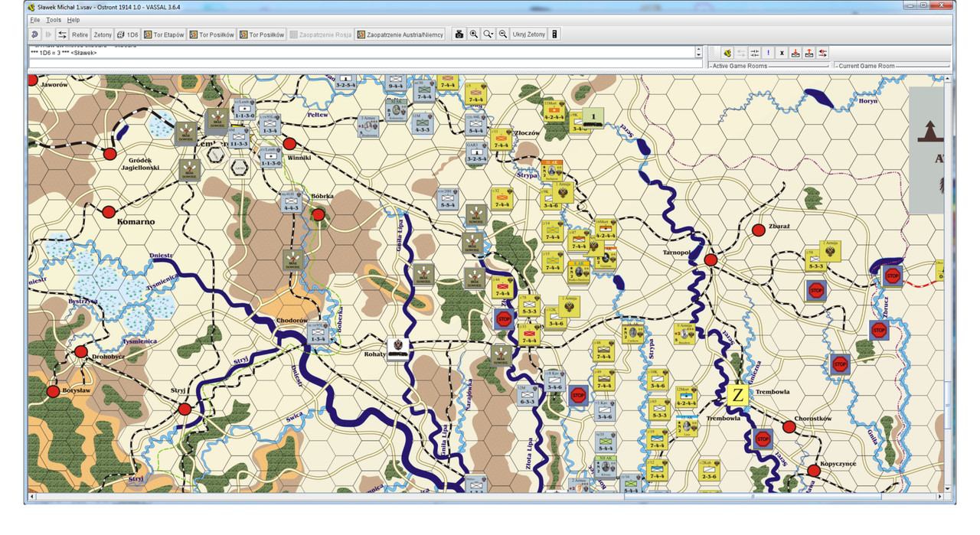Click the red up-arrow tray icon
Viewport: 980px width, 535px height.
(x=809, y=53)
